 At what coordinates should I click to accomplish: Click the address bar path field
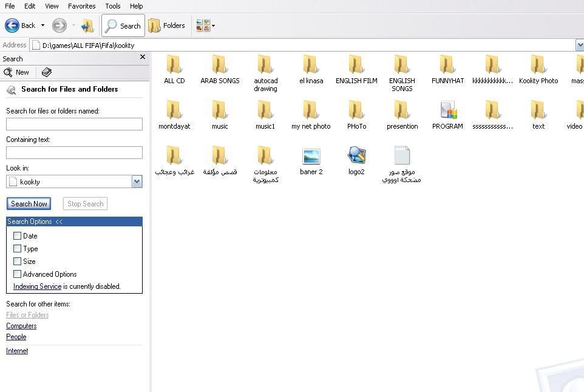click(302, 46)
